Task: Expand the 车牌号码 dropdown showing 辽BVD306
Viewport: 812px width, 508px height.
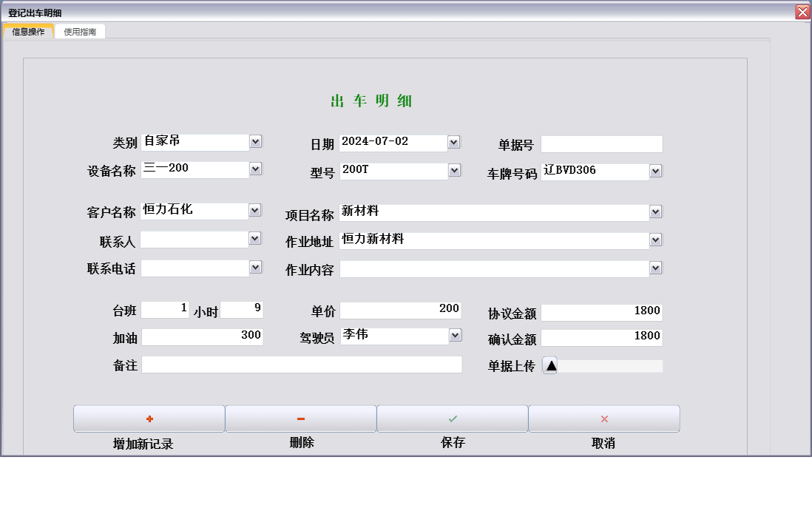Action: point(654,171)
